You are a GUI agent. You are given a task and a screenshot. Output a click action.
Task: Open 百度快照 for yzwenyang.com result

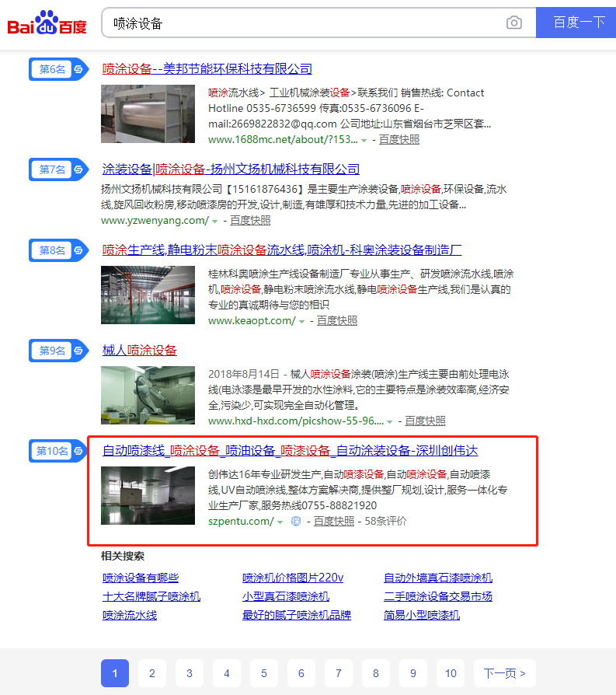(x=250, y=220)
